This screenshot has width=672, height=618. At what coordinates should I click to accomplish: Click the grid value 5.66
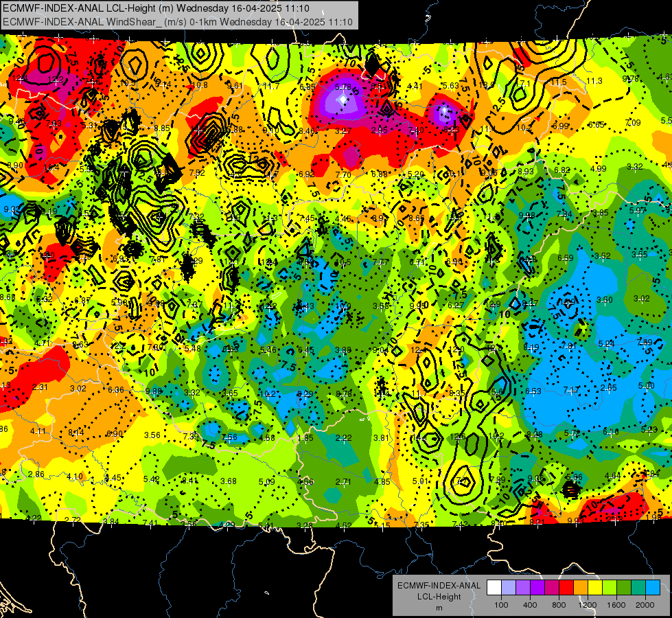[x=575, y=477]
